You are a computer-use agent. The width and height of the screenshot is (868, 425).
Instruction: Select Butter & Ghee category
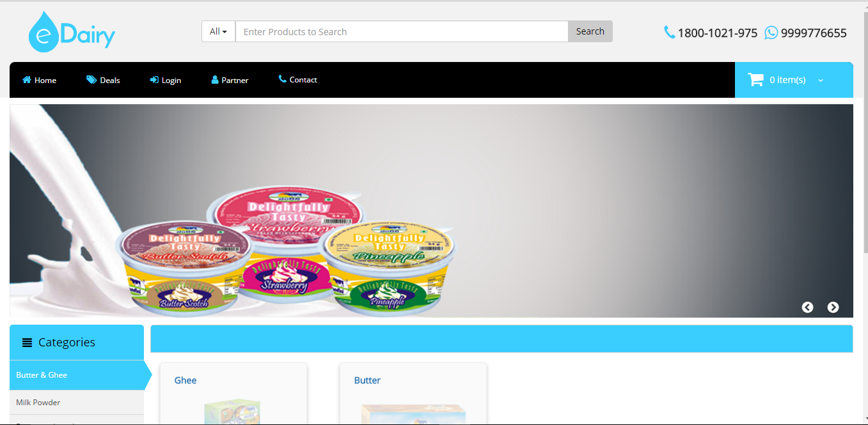[42, 375]
